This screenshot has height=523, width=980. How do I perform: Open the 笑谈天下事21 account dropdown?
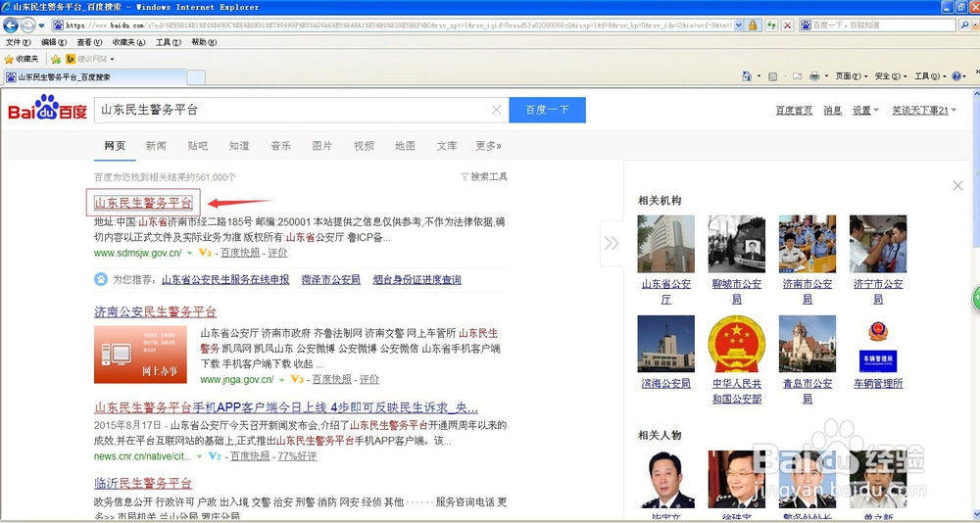(924, 111)
